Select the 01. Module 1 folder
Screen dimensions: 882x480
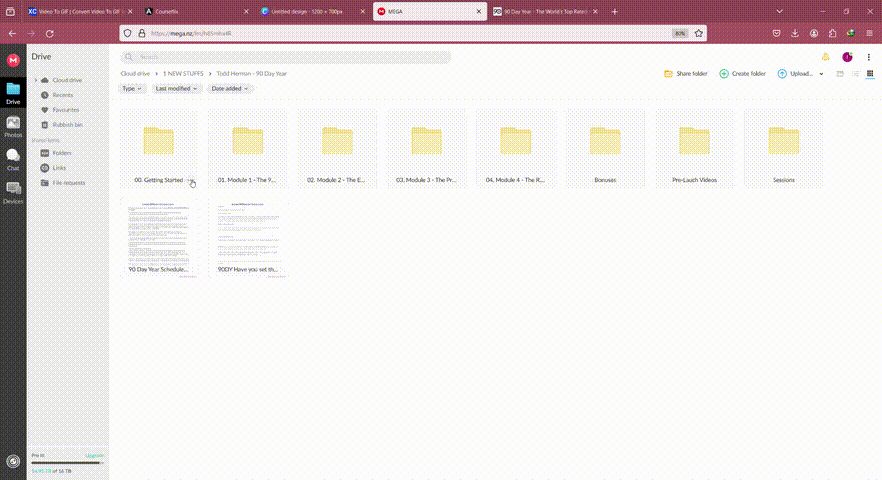pos(248,148)
